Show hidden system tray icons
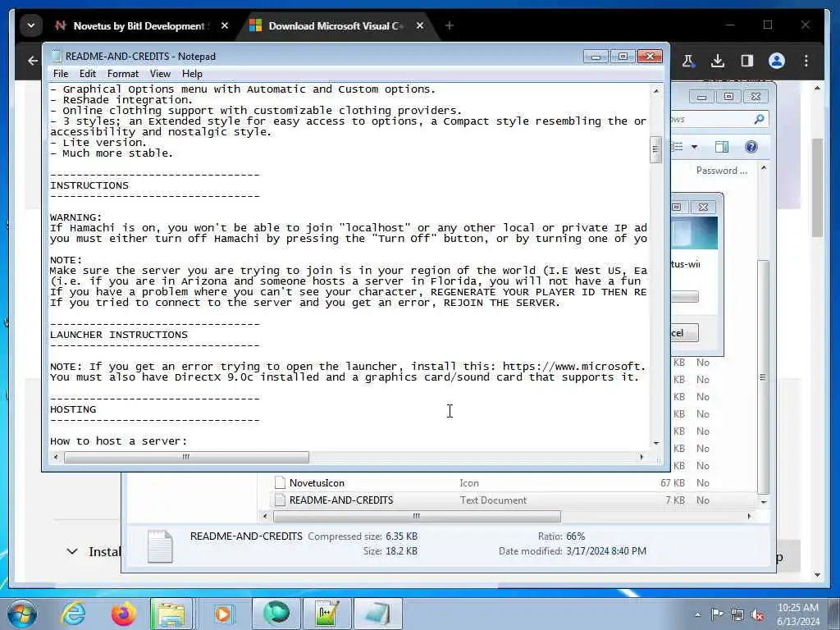The image size is (840, 630). pos(697,614)
